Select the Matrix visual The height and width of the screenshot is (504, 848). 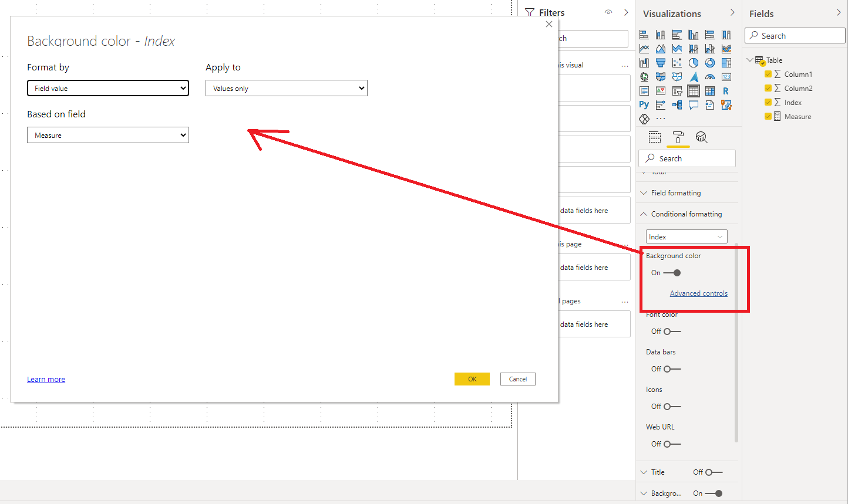click(x=710, y=91)
